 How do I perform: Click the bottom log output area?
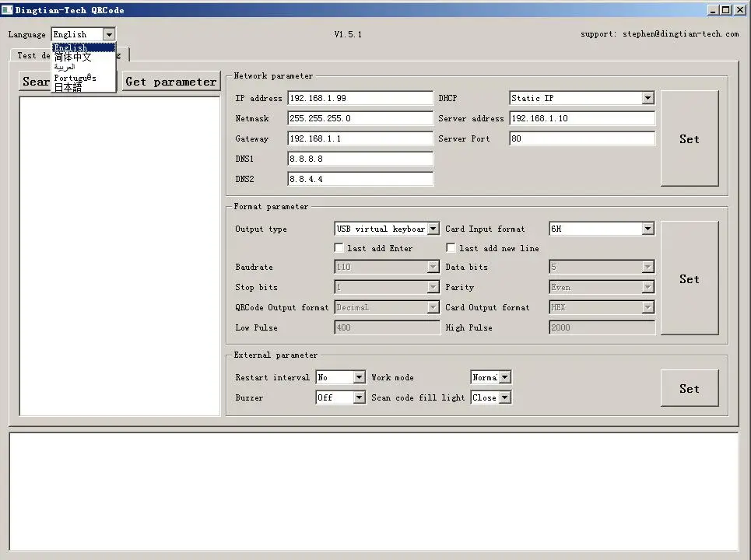374,492
